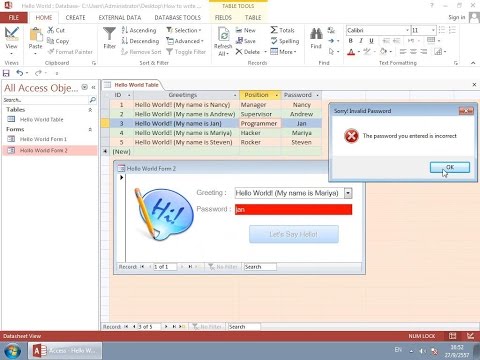The height and width of the screenshot is (360, 480).
Task: Open the All Access Objects dropdown
Action: [x=85, y=87]
